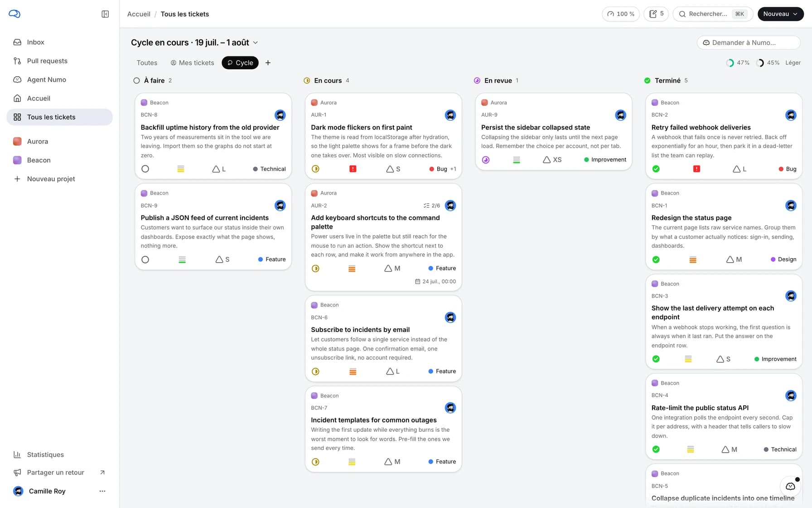Open Partager un retour link
The height and width of the screenshot is (508, 812).
59,473
